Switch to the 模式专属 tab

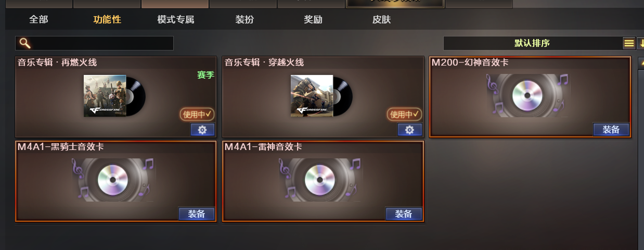coord(176,20)
